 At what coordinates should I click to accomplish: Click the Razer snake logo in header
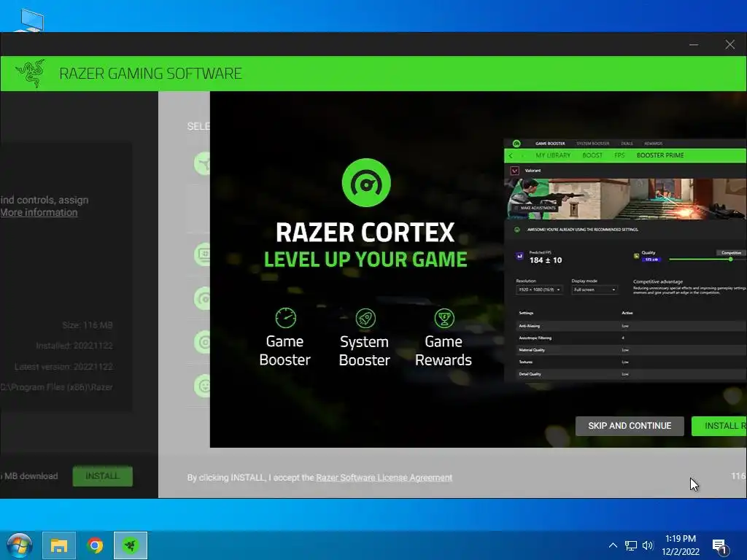click(x=31, y=74)
